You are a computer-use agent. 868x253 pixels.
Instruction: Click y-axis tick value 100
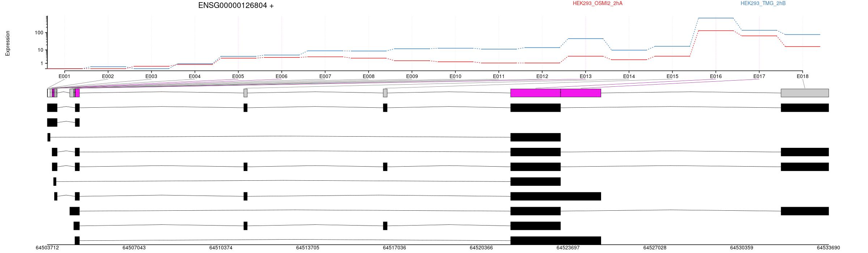pyautogui.click(x=39, y=33)
